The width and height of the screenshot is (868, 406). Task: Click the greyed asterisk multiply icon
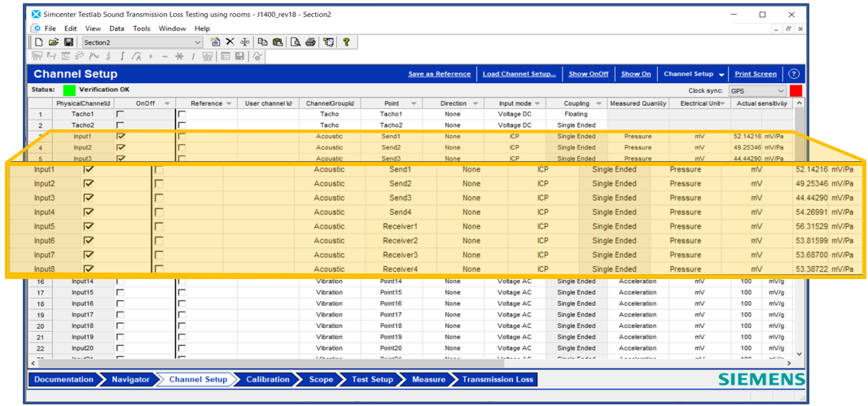coord(179,56)
